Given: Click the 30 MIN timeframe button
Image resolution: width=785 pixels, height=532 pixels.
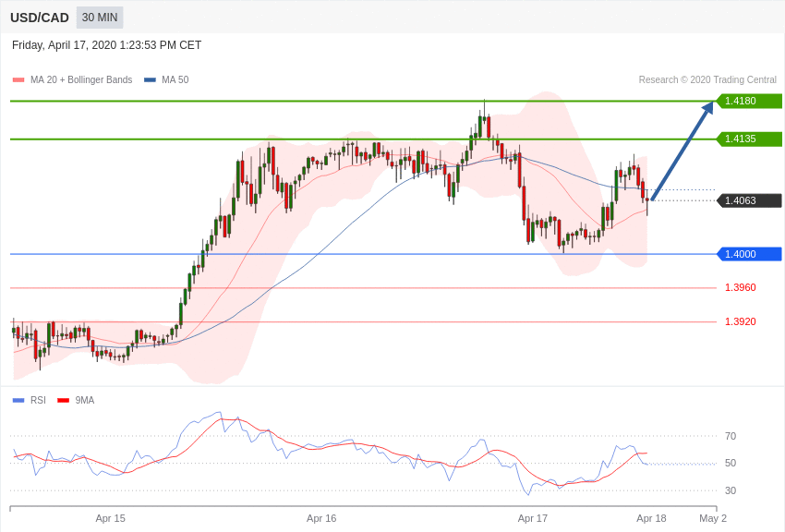Looking at the screenshot, I should [x=100, y=18].
